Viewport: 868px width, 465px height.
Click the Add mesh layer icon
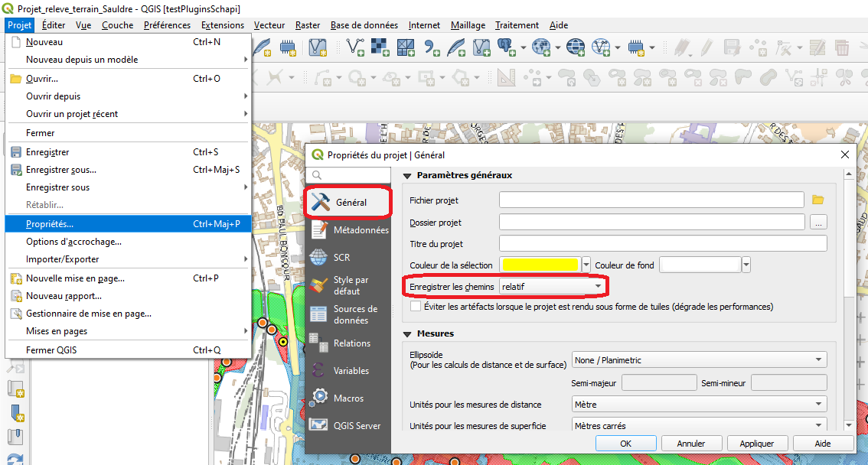click(406, 47)
